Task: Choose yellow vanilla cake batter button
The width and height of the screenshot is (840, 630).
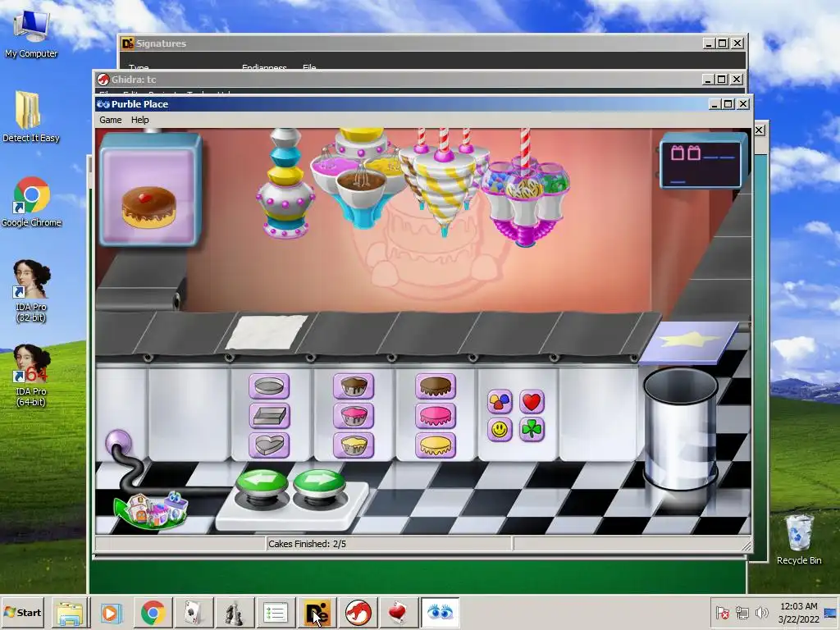Action: (353, 445)
